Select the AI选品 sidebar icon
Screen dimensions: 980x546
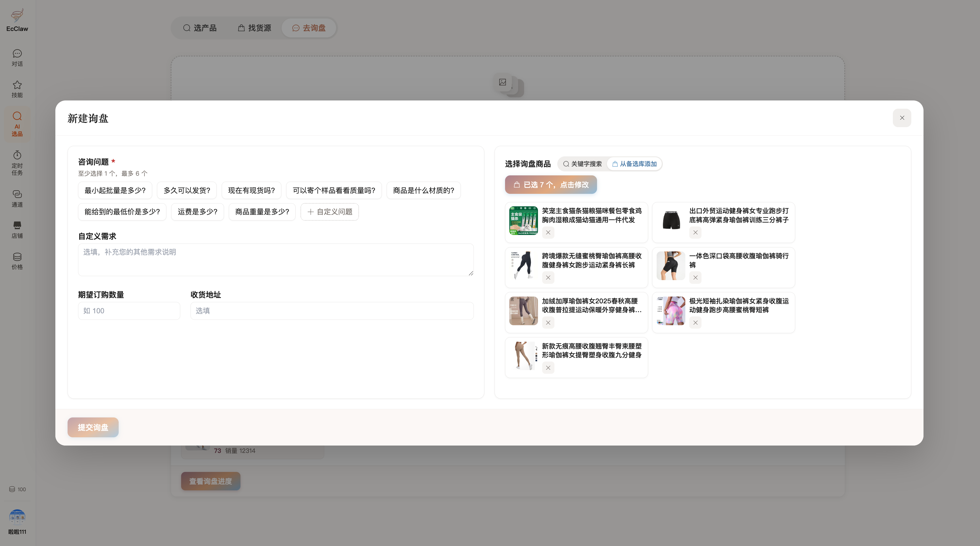(x=17, y=123)
